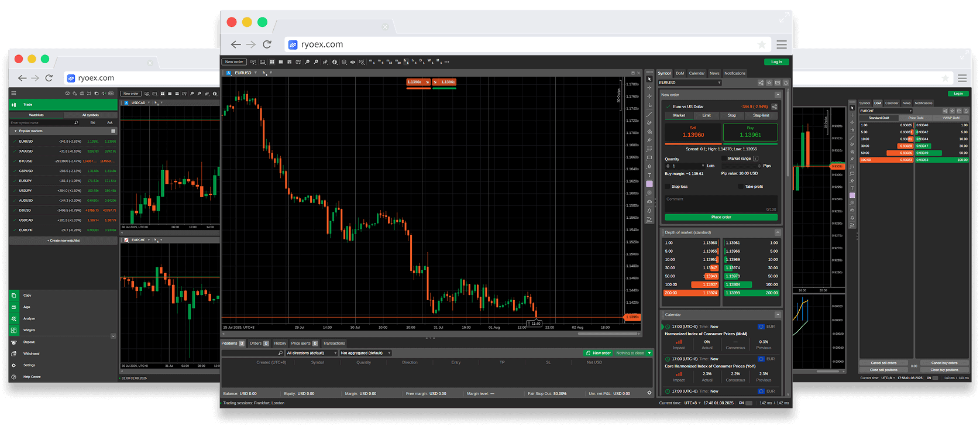
Task: Select the Limit order type tab
Action: (x=707, y=115)
